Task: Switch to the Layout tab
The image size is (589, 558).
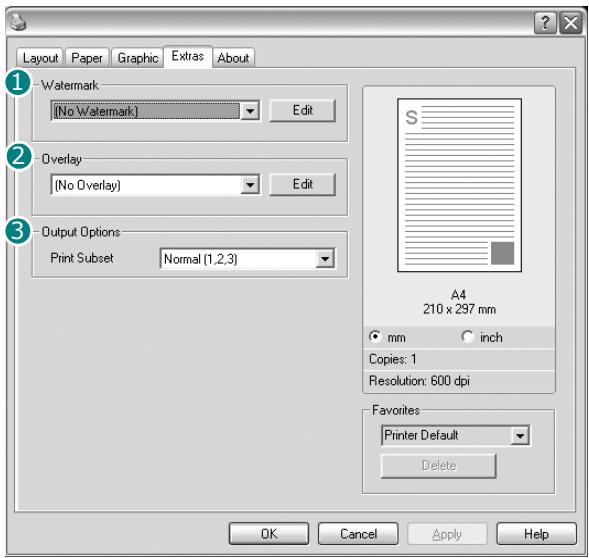Action: click(40, 58)
